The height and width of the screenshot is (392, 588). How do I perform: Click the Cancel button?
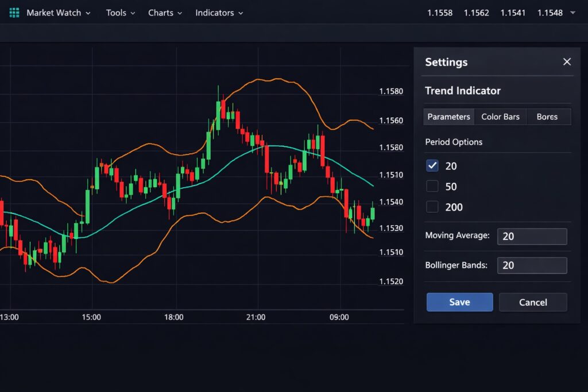(533, 302)
